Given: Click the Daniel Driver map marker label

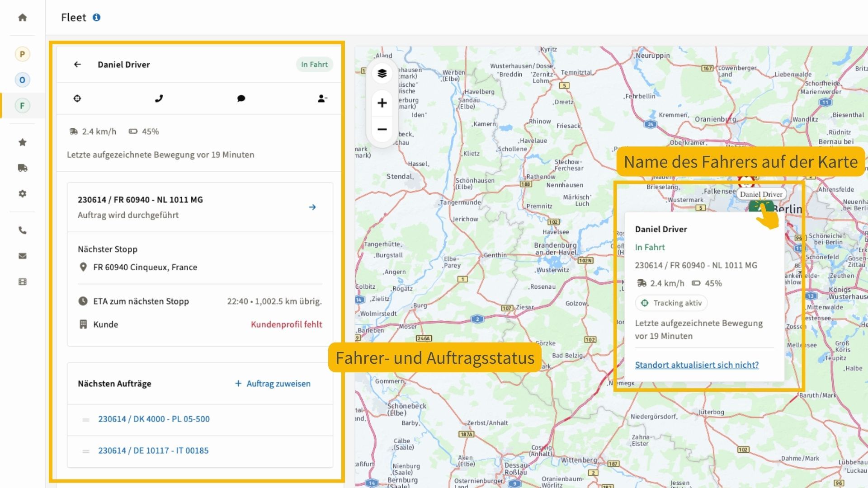Looking at the screenshot, I should click(x=761, y=194).
